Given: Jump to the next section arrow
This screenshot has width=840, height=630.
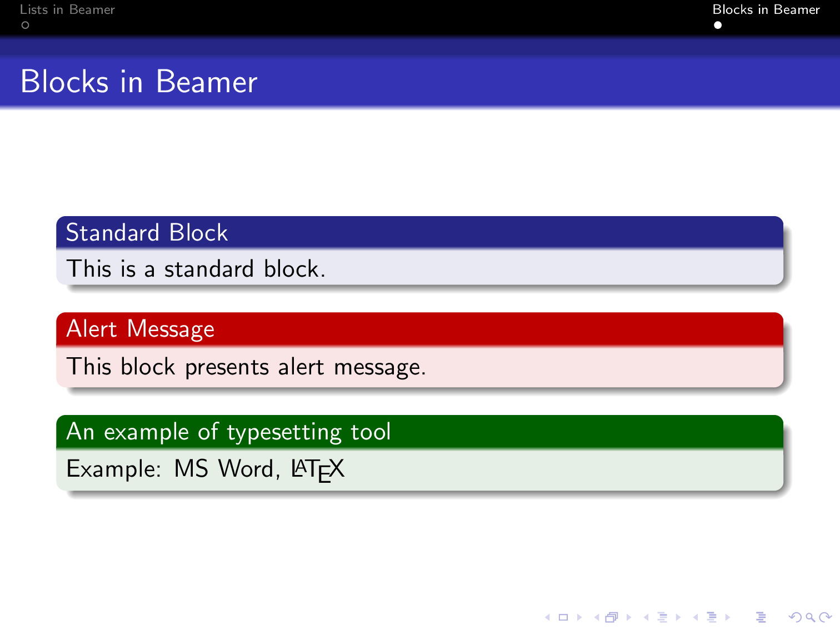Looking at the screenshot, I should pyautogui.click(x=727, y=617).
